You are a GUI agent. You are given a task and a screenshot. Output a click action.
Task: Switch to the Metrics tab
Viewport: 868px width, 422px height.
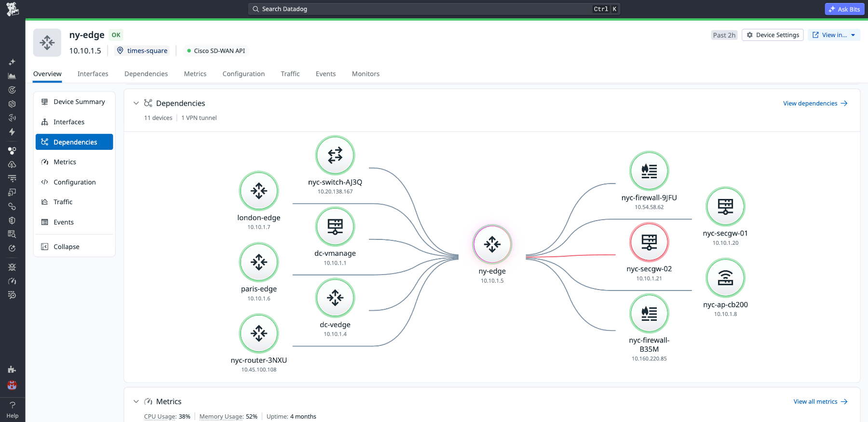(195, 74)
